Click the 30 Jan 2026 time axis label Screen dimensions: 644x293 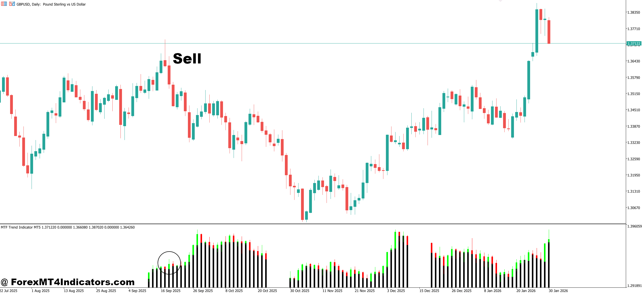558,291
